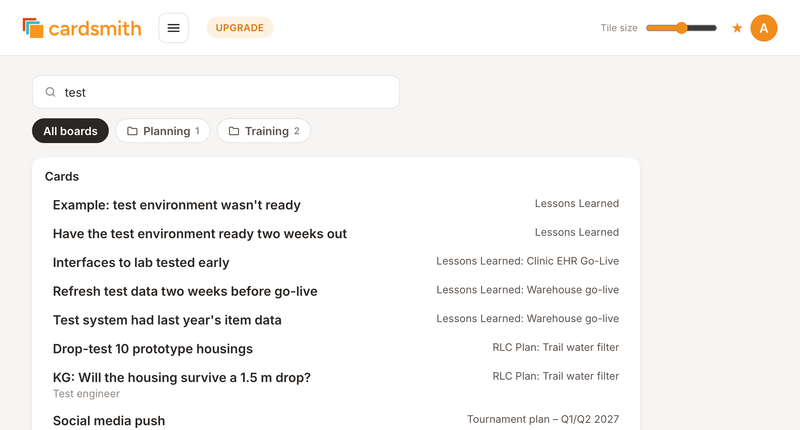Adjust the Tile size slider
800x430 pixels.
(681, 28)
